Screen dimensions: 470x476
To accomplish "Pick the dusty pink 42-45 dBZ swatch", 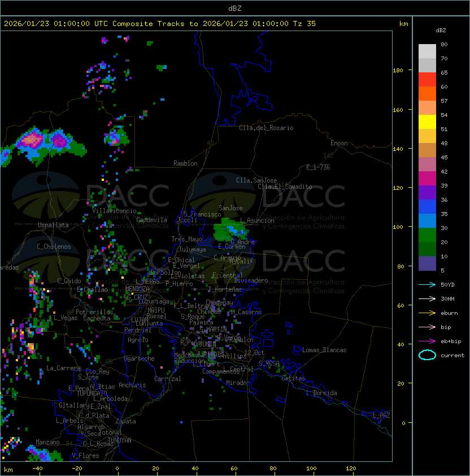I will 427,165.
